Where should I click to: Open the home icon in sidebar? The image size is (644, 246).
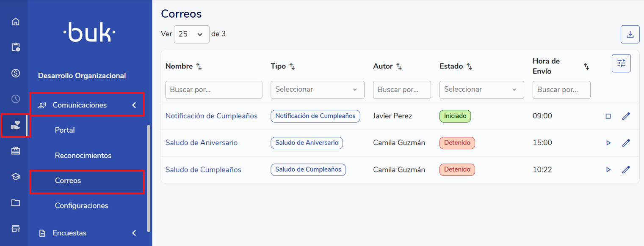point(16,22)
